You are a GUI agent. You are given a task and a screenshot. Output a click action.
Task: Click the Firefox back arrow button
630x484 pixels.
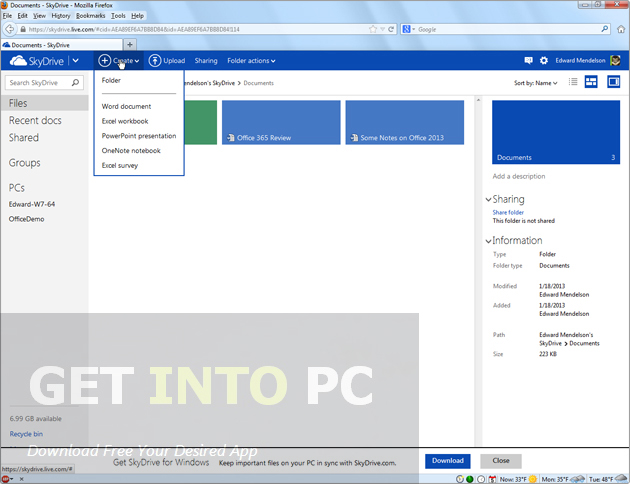click(9, 29)
